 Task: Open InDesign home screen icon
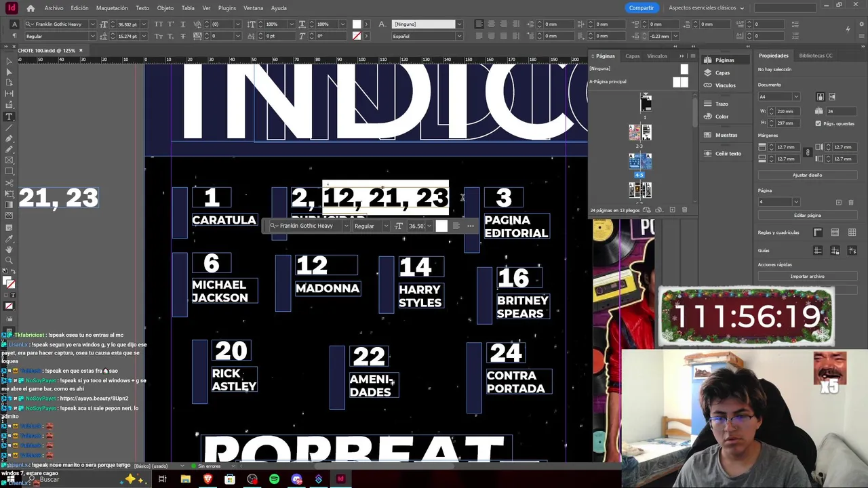[31, 8]
